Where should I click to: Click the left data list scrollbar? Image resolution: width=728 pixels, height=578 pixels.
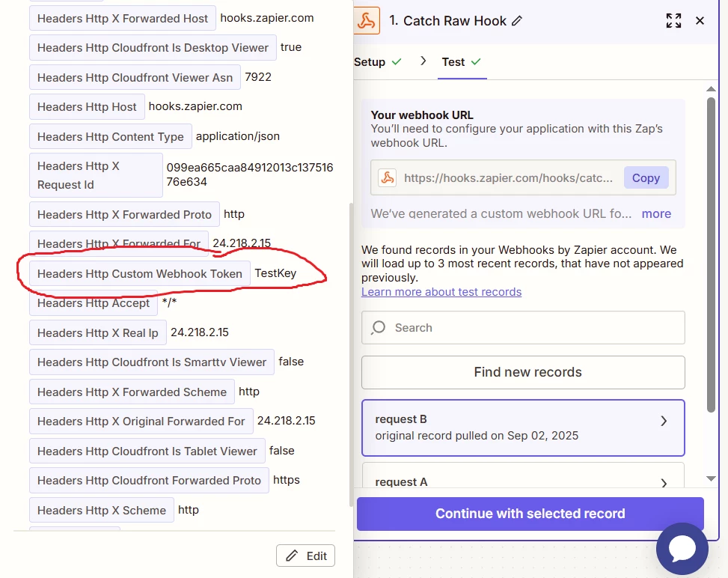pyautogui.click(x=351, y=355)
